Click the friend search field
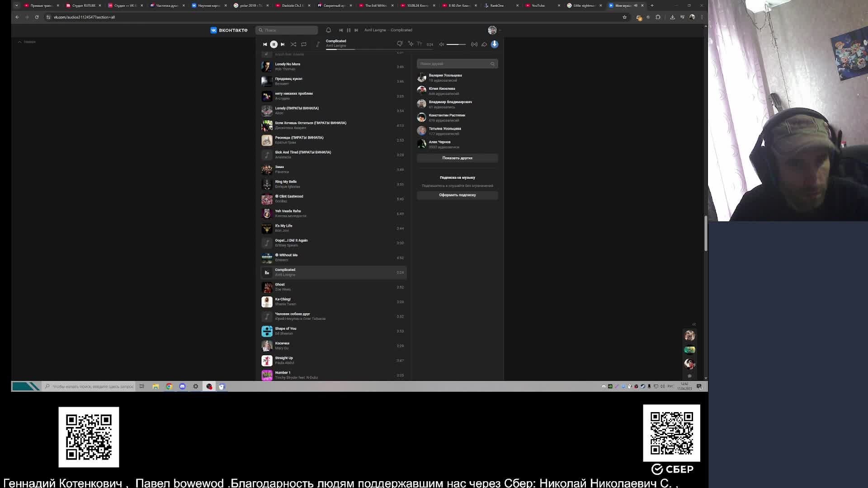This screenshot has height=488, width=868. [x=454, y=64]
